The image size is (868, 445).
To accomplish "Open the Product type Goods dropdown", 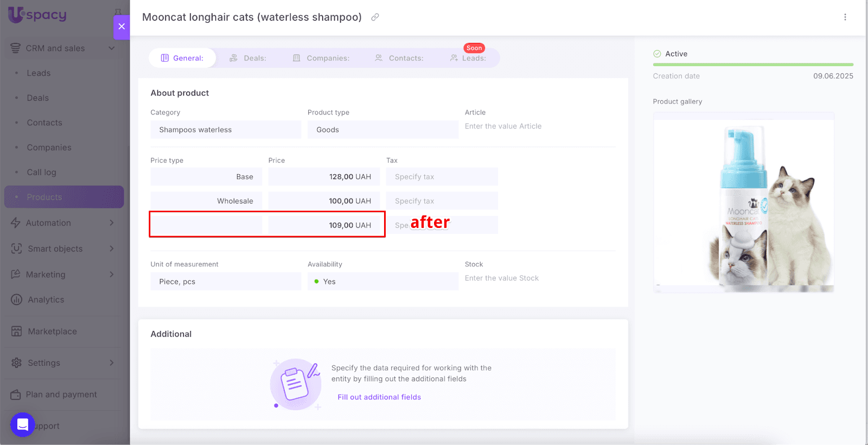I will pyautogui.click(x=382, y=130).
